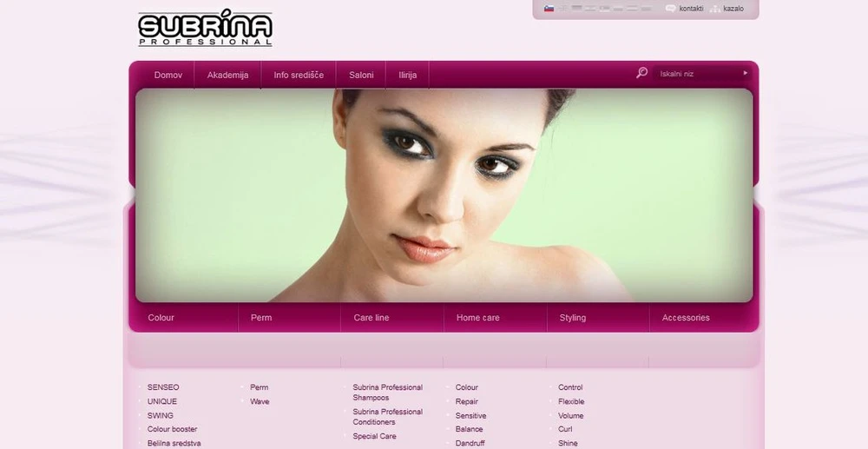The width and height of the screenshot is (868, 449).
Task: Open the Shine styling link
Action: 568,444
